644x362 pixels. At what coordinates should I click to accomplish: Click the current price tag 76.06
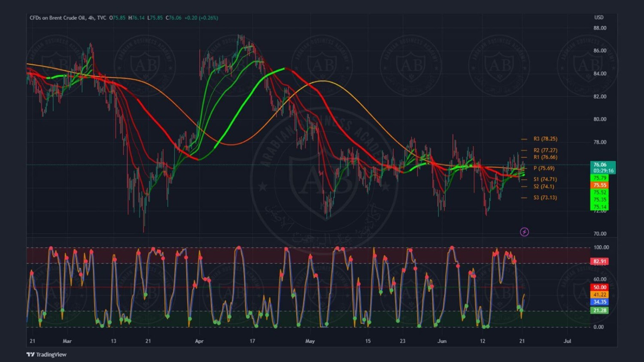click(x=600, y=165)
